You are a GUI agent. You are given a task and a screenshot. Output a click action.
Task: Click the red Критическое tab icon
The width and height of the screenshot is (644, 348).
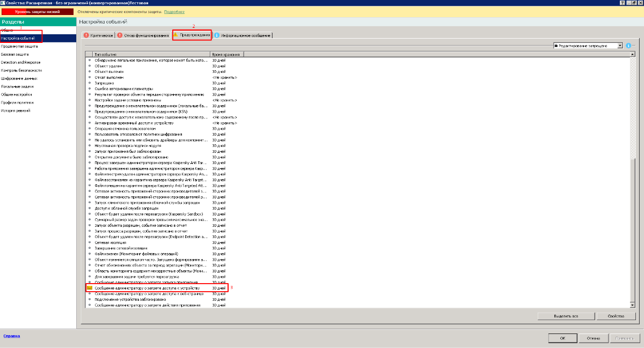click(86, 35)
